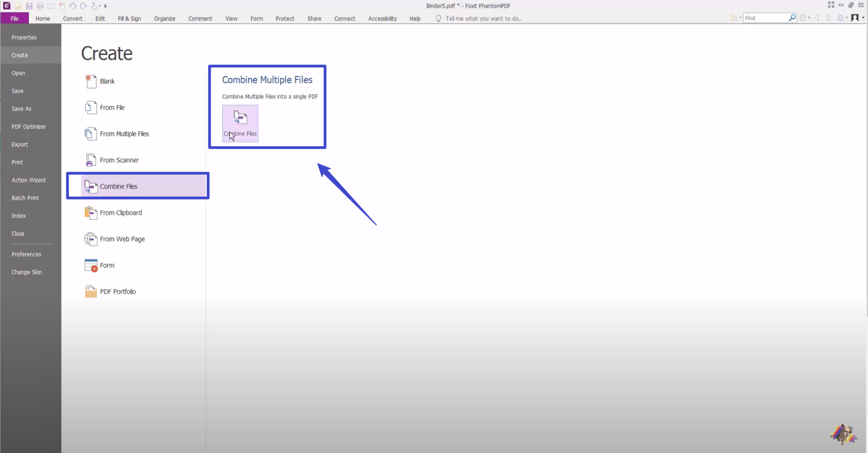Click the light bulb icon beside Tell me

pyautogui.click(x=438, y=18)
